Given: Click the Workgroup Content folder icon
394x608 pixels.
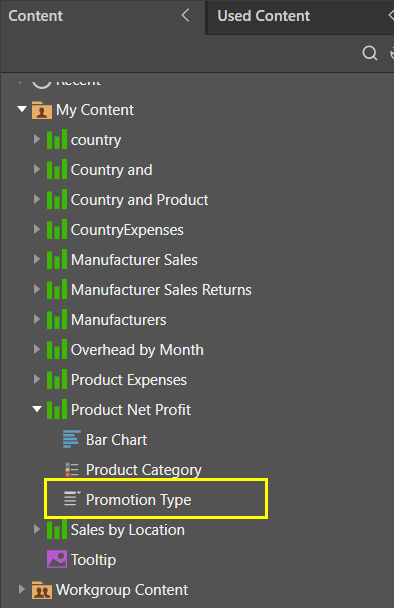Looking at the screenshot, I should pyautogui.click(x=42, y=590).
